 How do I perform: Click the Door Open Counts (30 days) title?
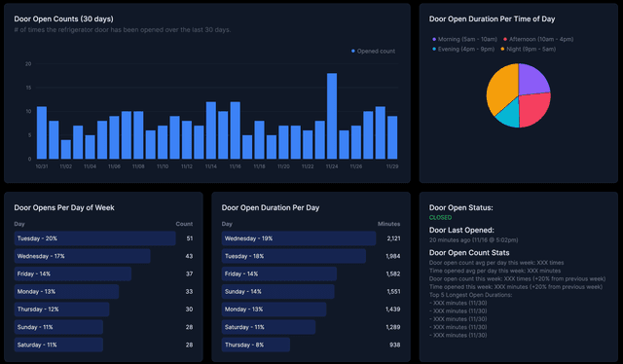tap(63, 18)
